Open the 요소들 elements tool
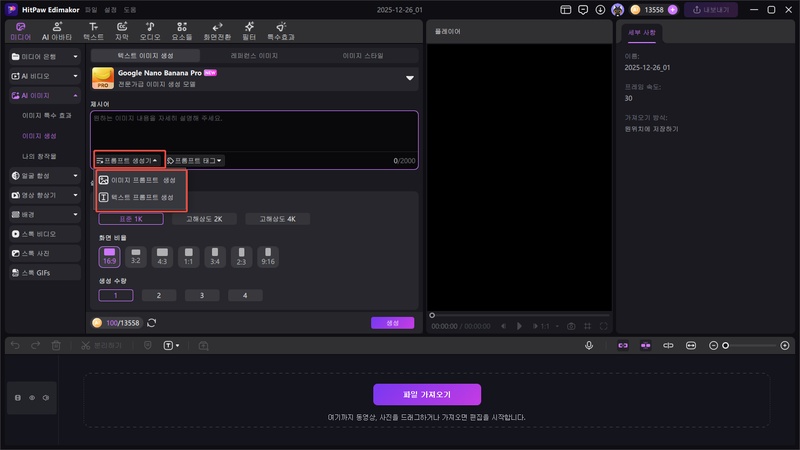The image size is (800, 450). (x=182, y=31)
